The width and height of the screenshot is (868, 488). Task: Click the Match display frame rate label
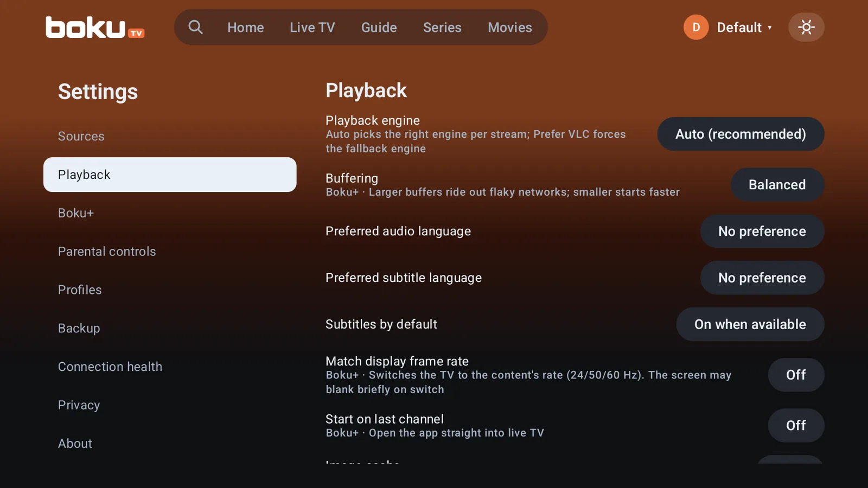point(397,361)
